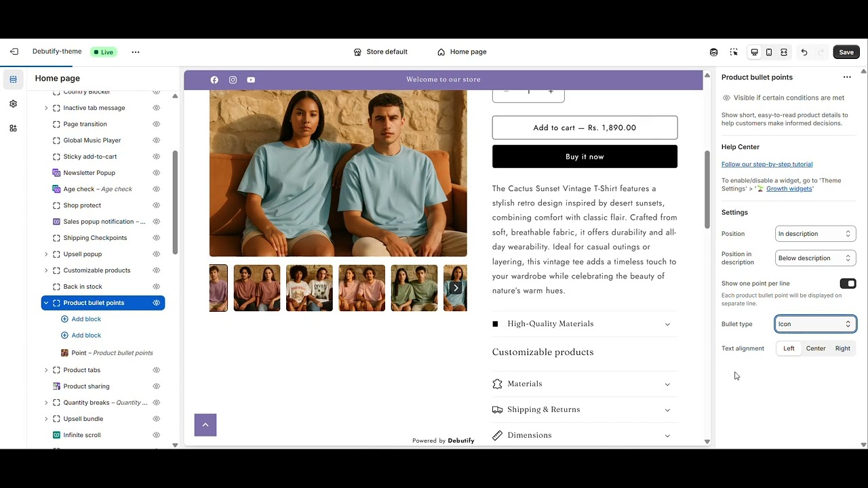Expand the Inactive tab message item
This screenshot has height=488, width=868.
click(x=46, y=108)
